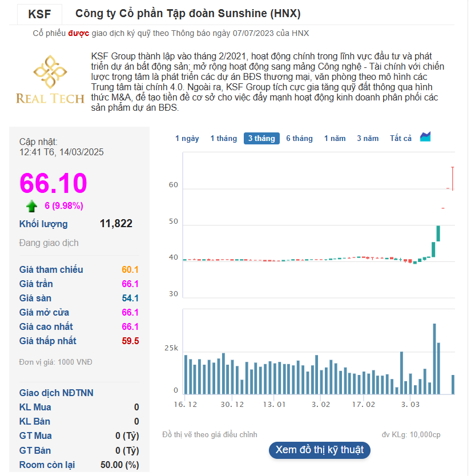Open Xem đồ thị kỹ thuật
This screenshot has height=476, width=471.
[319, 450]
